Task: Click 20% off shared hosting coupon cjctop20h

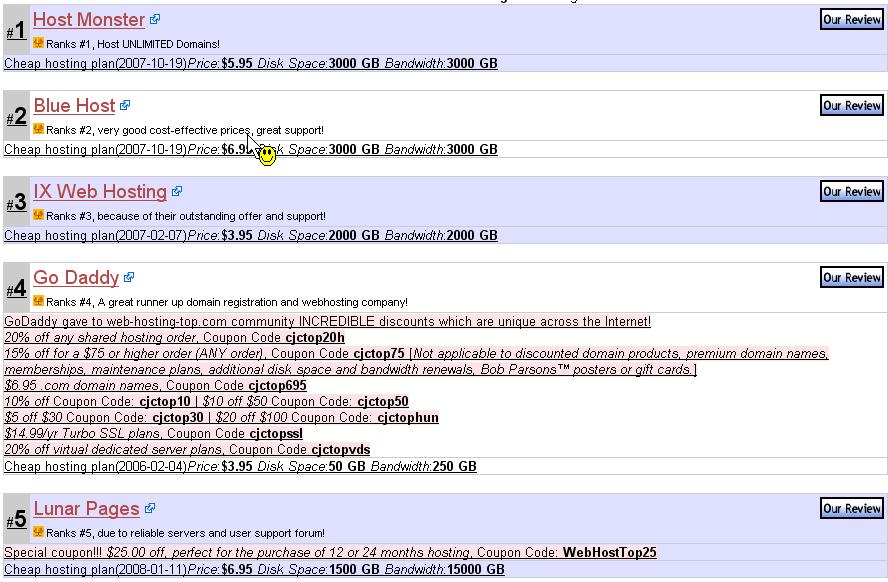Action: pos(174,337)
